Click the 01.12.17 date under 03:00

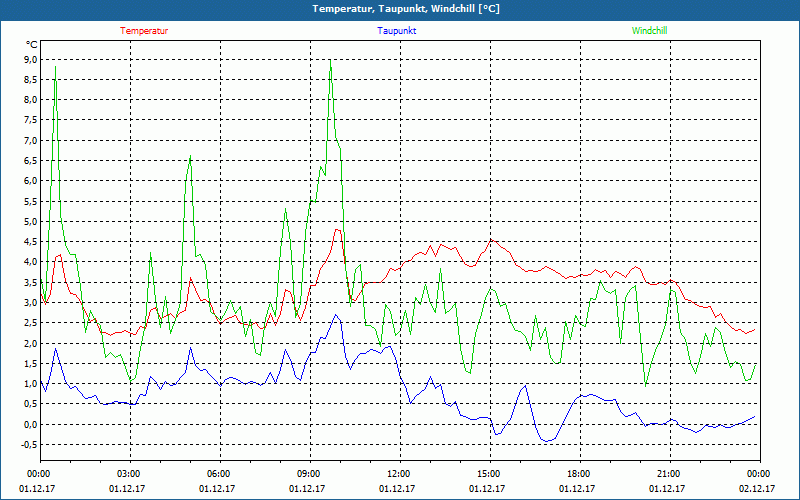(127, 489)
